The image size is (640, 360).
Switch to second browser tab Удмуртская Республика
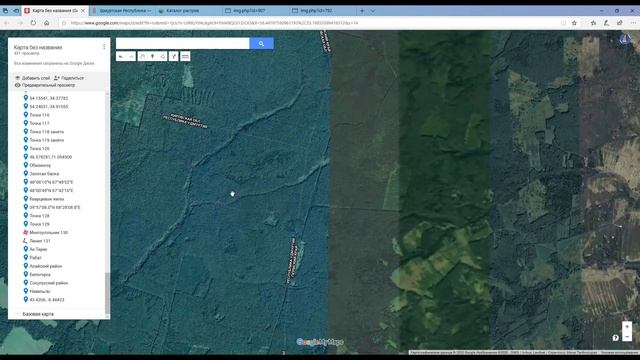122,11
